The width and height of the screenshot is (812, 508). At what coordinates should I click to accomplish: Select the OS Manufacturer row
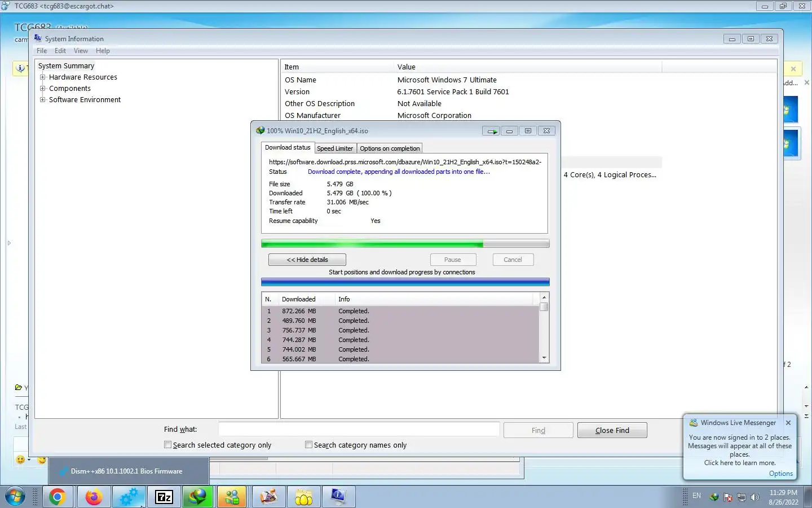(x=471, y=115)
